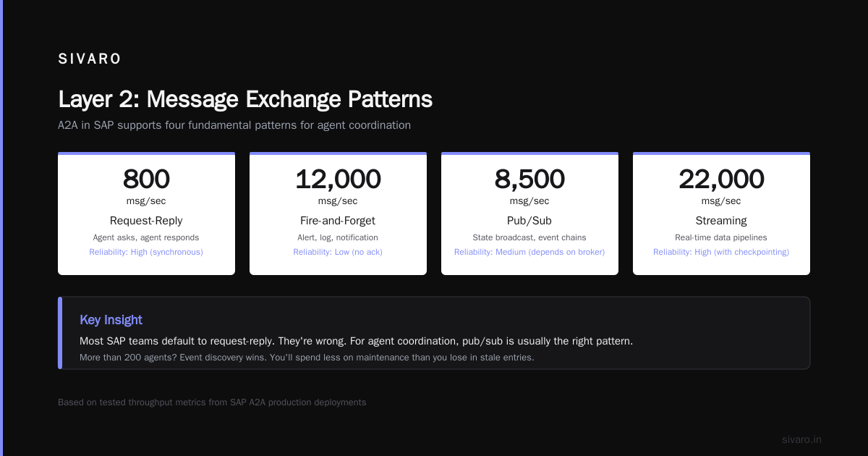This screenshot has height=456, width=868.
Task: Open the Pub/Sub pattern card
Action: (x=529, y=214)
